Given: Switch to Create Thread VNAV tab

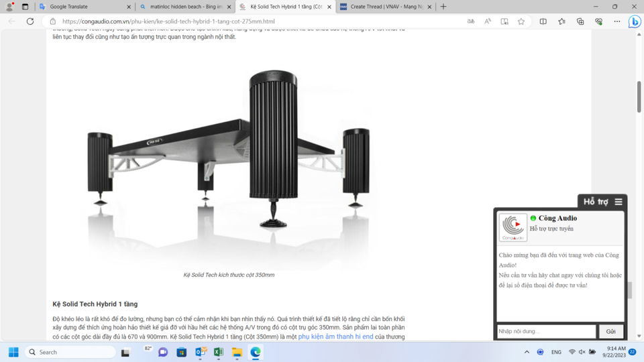Looking at the screenshot, I should tap(386, 7).
